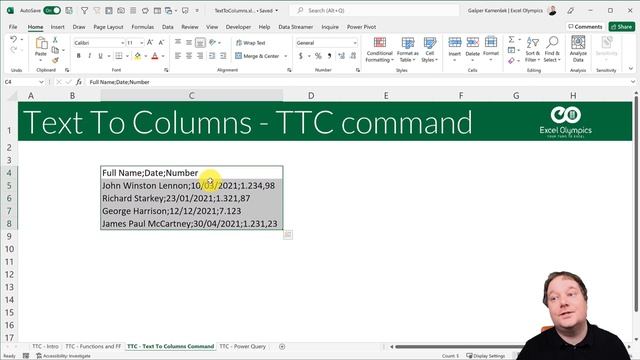
Task: Click the Format cells icon
Action: [x=491, y=42]
